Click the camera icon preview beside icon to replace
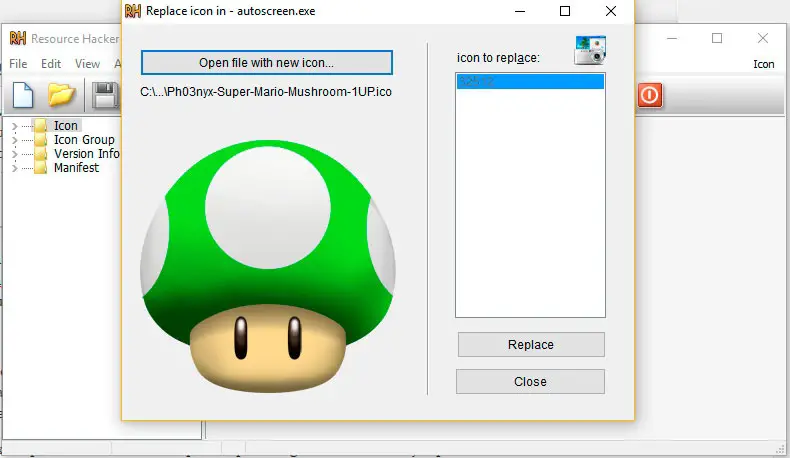This screenshot has height=458, width=790. tap(590, 50)
